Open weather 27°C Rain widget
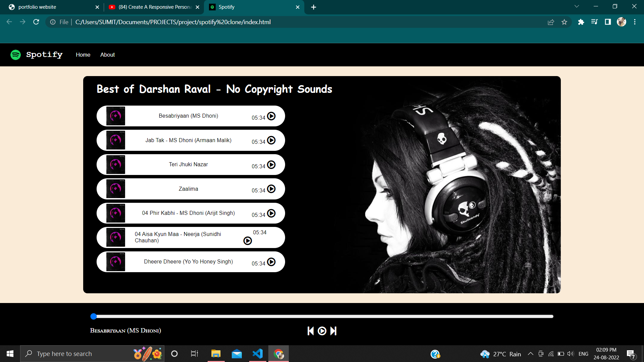This screenshot has height=362, width=644. pyautogui.click(x=501, y=354)
